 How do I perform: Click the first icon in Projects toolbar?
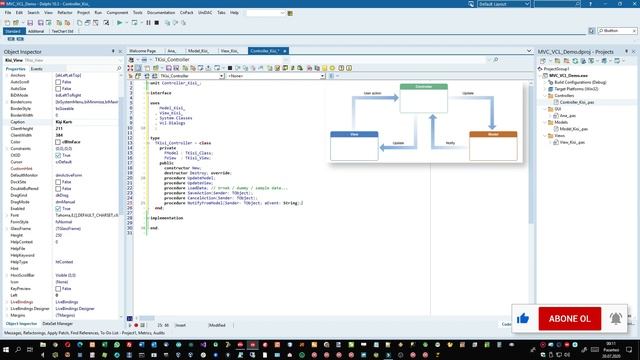(x=543, y=61)
